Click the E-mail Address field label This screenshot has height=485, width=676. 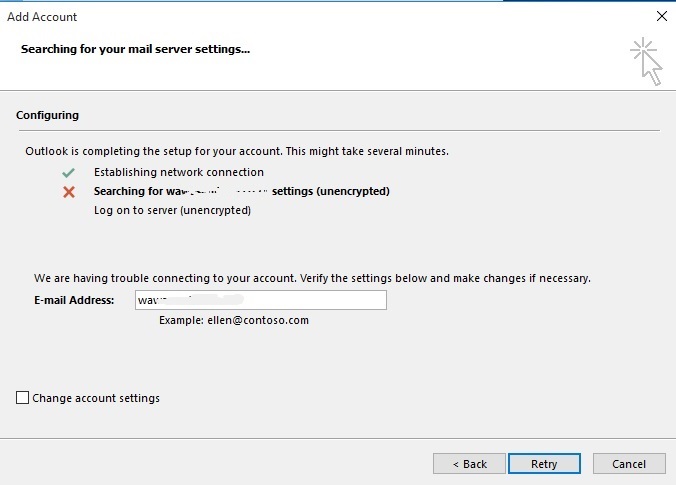[74, 300]
